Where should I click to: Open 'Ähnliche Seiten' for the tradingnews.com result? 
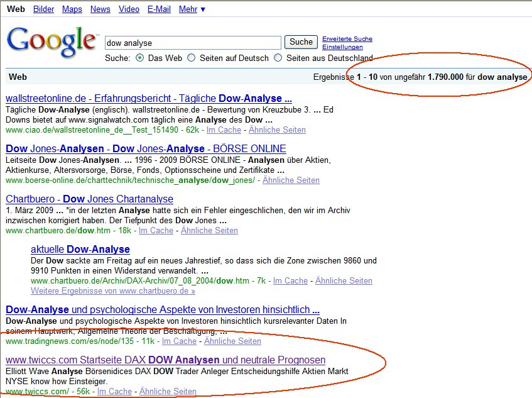point(232,341)
